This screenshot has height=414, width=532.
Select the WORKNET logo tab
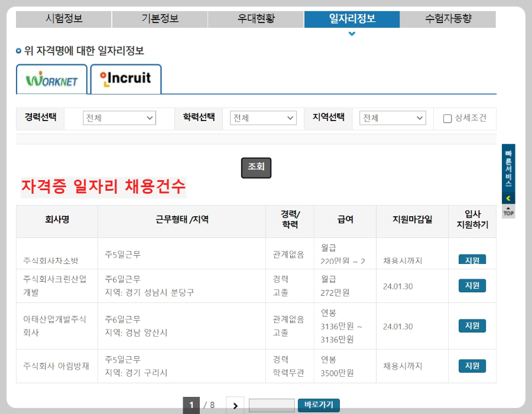51,79
